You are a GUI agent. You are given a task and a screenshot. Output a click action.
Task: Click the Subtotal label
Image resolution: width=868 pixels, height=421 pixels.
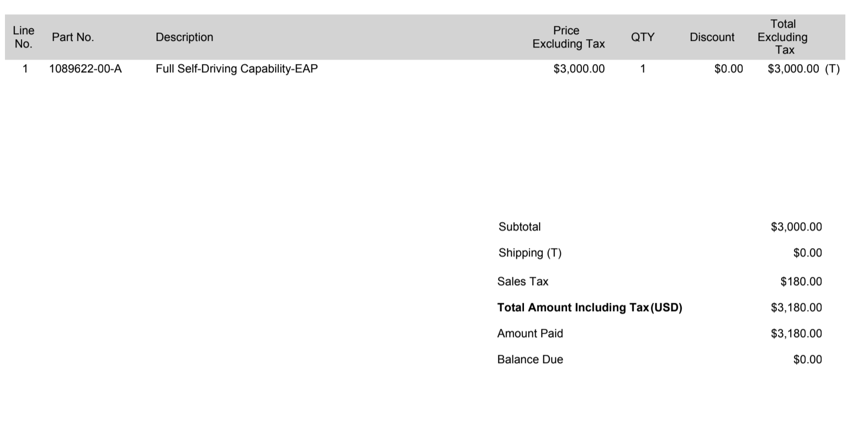point(520,227)
